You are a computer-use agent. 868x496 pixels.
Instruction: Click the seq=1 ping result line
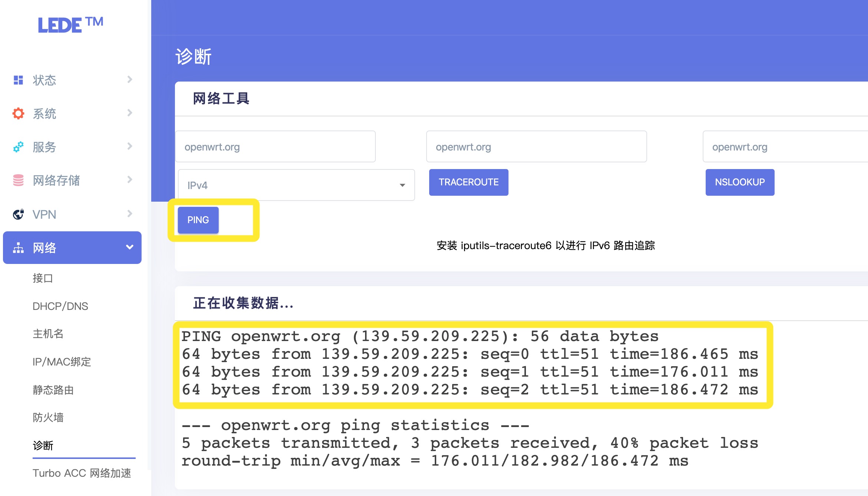click(470, 372)
